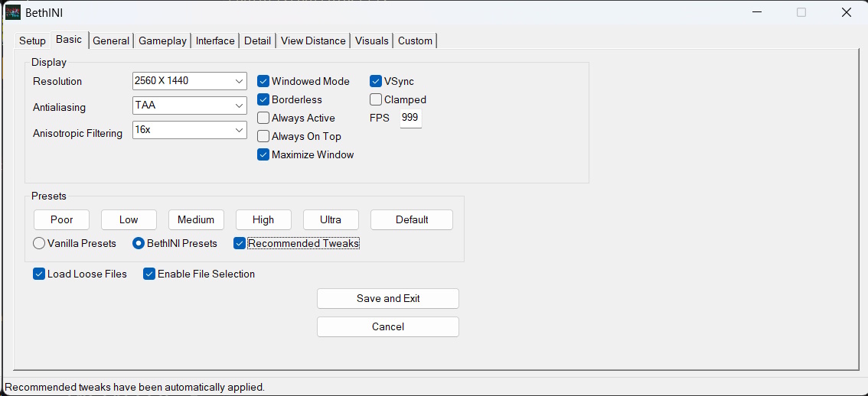
Task: Click the BethINI app icon in title bar
Action: pyautogui.click(x=13, y=12)
